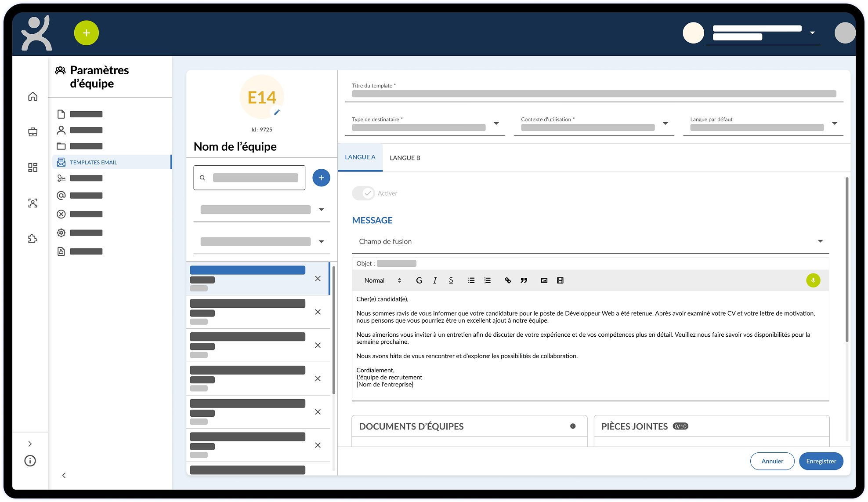Switch to the LANGUE B tab
Image resolution: width=868 pixels, height=502 pixels.
tap(405, 158)
